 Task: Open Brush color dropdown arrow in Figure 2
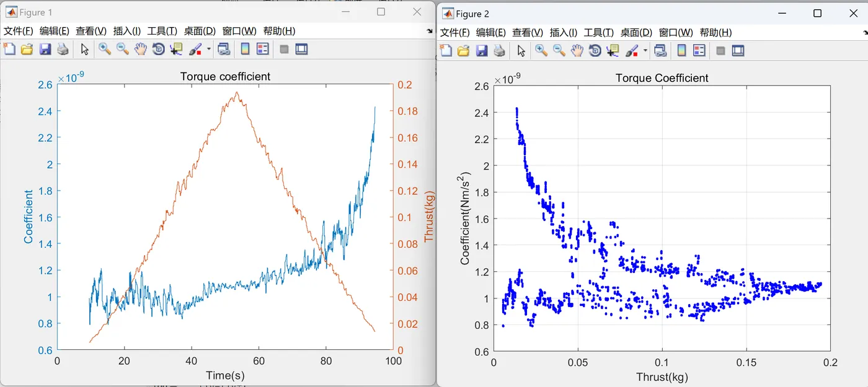tap(645, 51)
